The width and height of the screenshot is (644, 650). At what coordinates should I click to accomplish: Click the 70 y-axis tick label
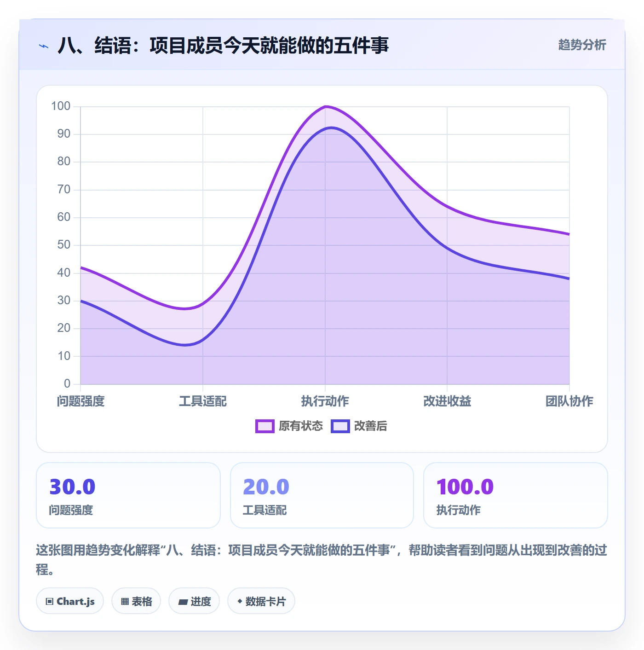(x=64, y=190)
